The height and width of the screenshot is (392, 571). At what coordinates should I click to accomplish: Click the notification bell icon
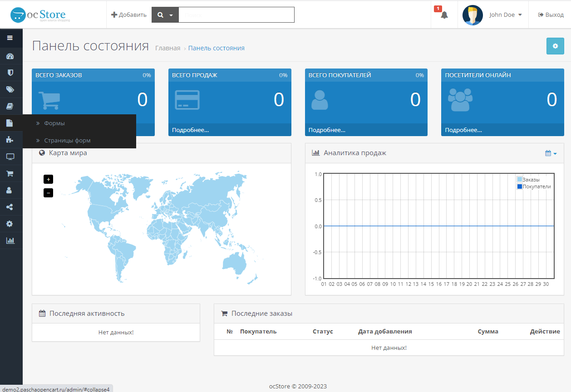[x=444, y=15]
